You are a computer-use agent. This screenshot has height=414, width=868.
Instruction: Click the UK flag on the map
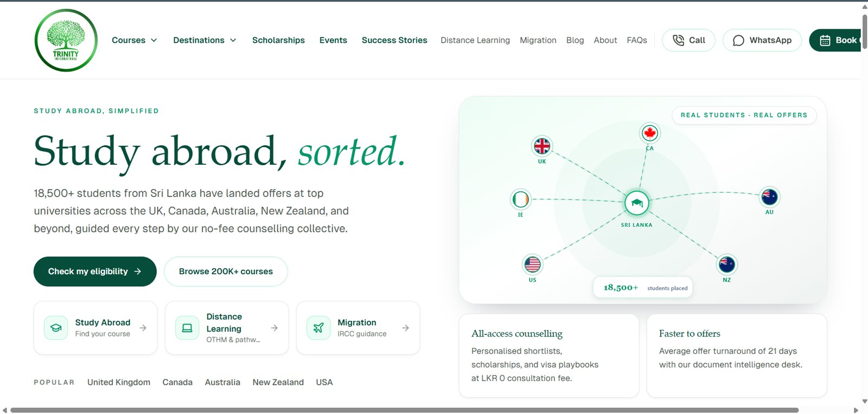pyautogui.click(x=542, y=146)
